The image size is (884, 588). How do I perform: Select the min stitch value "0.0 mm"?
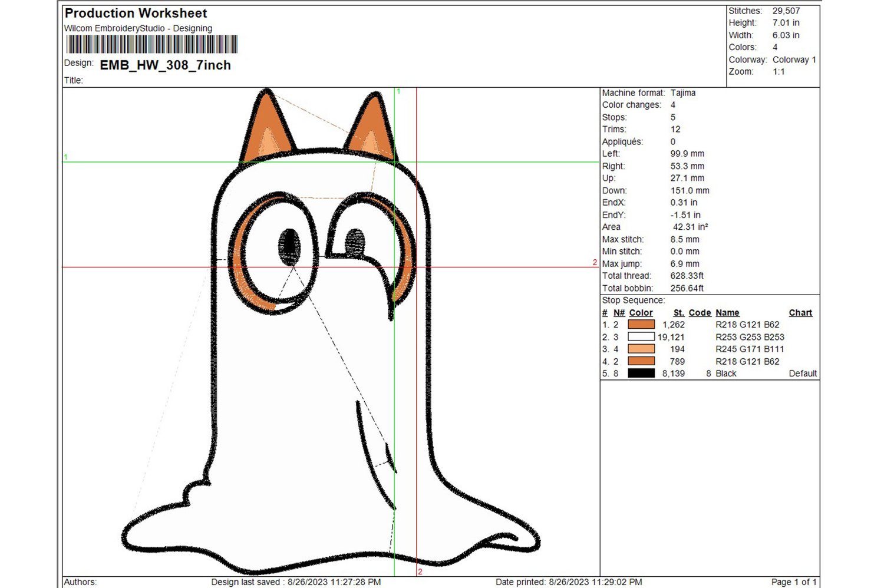click(x=685, y=252)
